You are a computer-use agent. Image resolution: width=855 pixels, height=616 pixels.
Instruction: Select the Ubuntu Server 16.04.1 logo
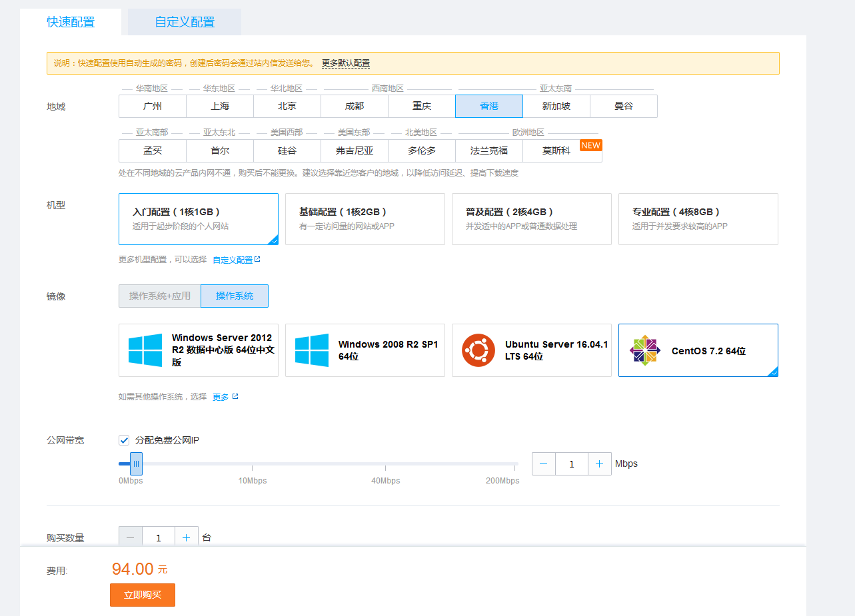[x=478, y=350]
